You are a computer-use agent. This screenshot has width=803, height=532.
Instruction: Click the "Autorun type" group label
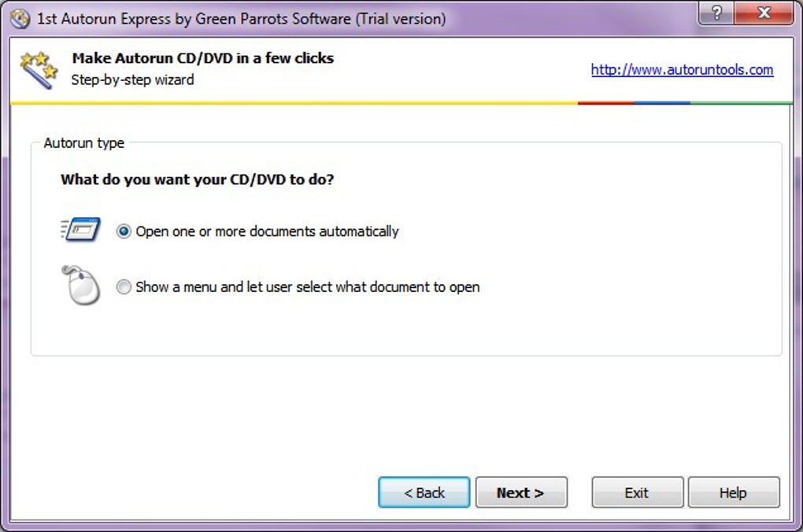83,143
